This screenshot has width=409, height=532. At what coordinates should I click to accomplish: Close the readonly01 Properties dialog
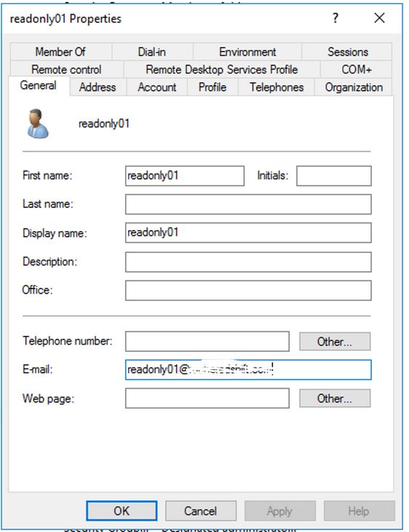click(x=379, y=17)
